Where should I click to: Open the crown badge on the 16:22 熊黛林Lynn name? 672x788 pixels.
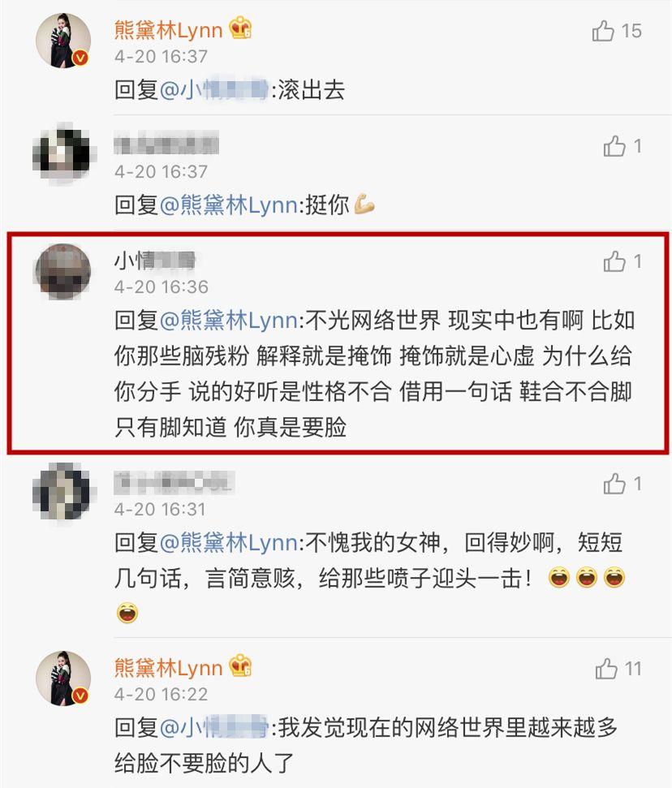click(240, 666)
